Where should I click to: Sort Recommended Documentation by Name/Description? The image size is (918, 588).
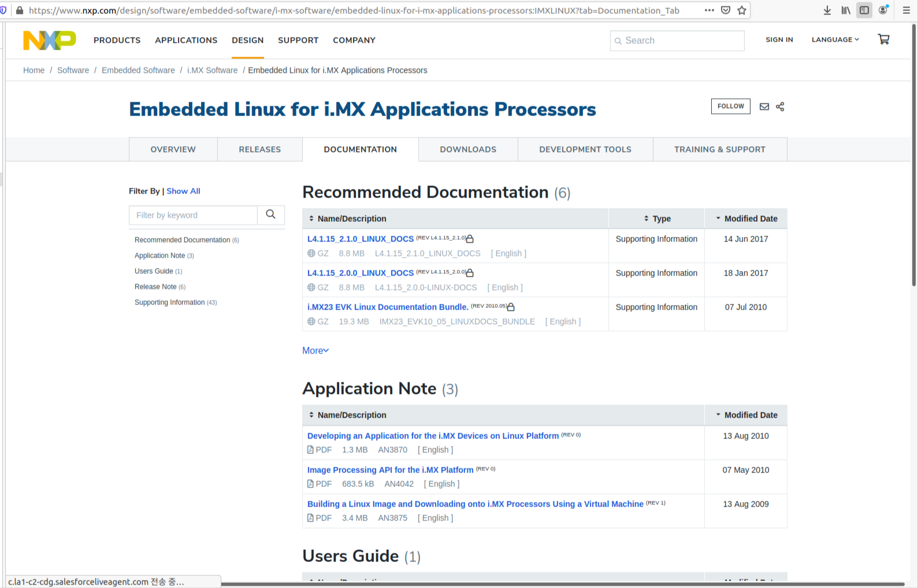[x=347, y=218]
